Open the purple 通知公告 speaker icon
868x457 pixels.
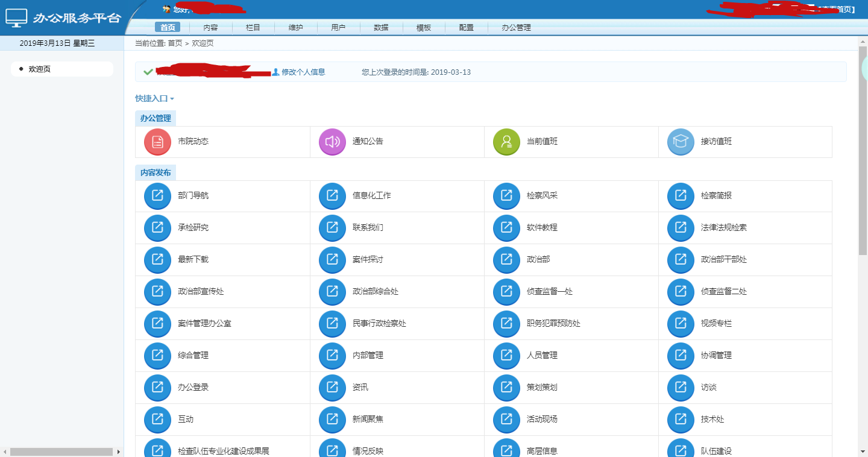[332, 142]
